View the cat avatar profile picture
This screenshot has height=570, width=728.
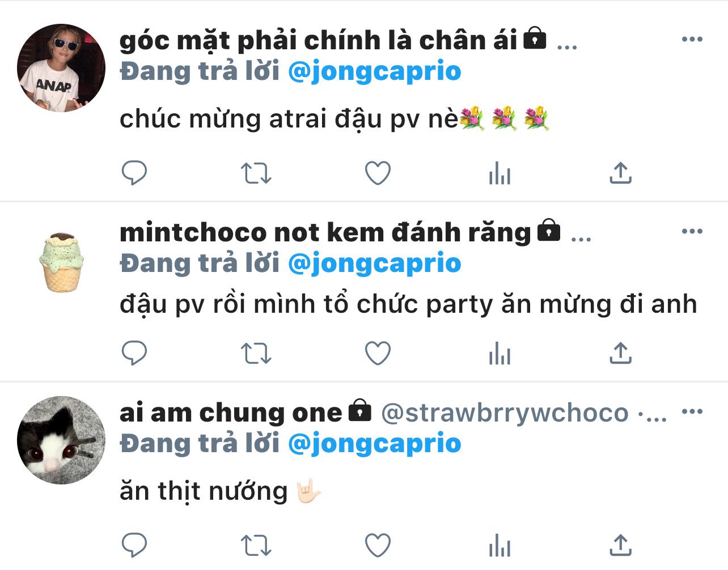[61, 440]
